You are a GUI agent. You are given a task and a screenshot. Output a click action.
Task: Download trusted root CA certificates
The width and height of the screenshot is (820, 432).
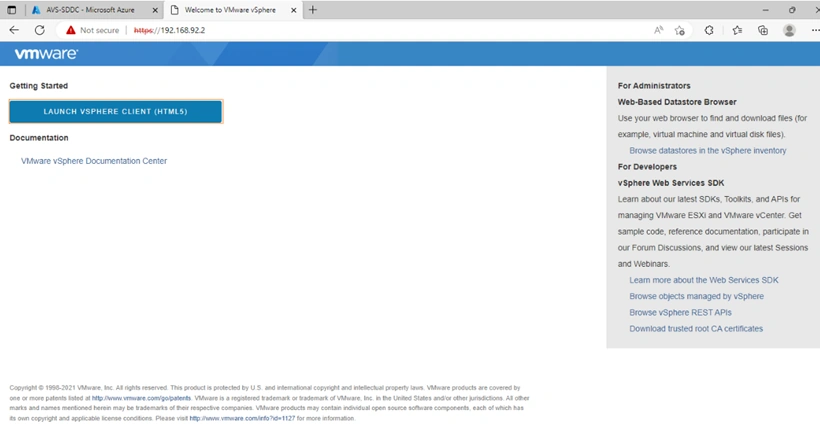pyautogui.click(x=696, y=329)
